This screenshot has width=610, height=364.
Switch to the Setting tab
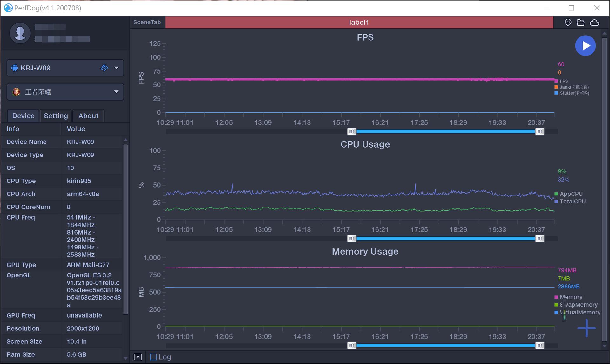point(56,116)
